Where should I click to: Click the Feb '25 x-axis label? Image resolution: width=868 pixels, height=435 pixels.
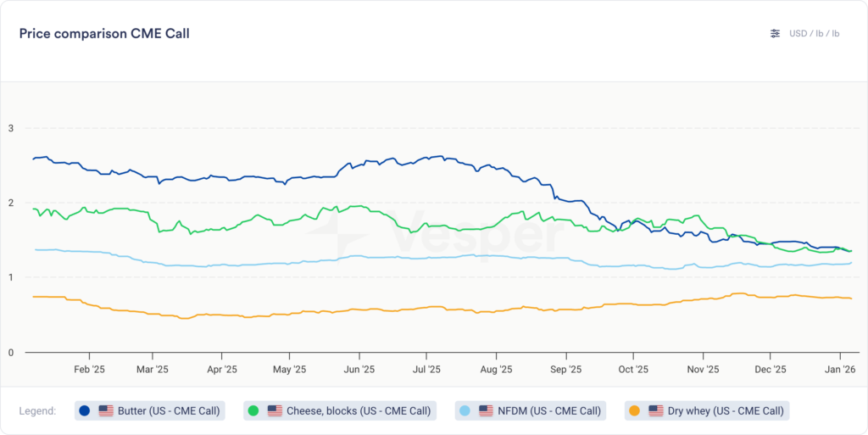click(89, 370)
